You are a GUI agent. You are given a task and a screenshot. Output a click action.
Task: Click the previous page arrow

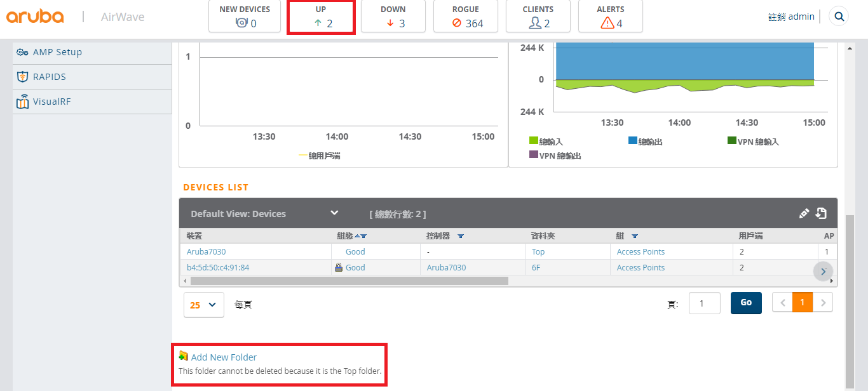pos(782,303)
